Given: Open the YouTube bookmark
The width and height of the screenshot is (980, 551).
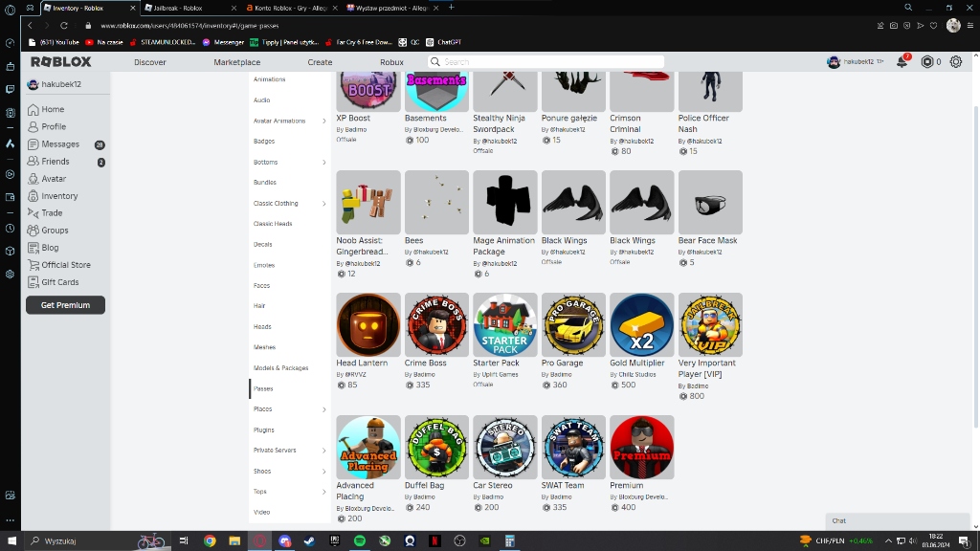Looking at the screenshot, I should coord(54,42).
